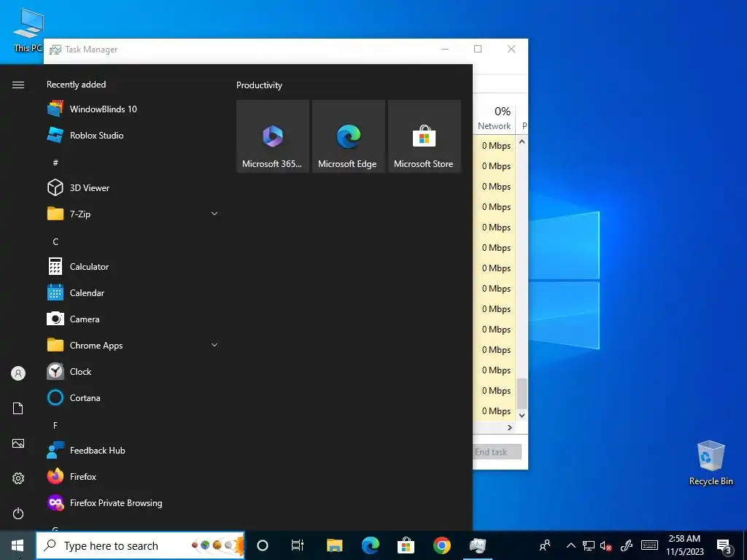Open File Explorer from the taskbar
This screenshot has height=560, width=747.
tap(334, 545)
